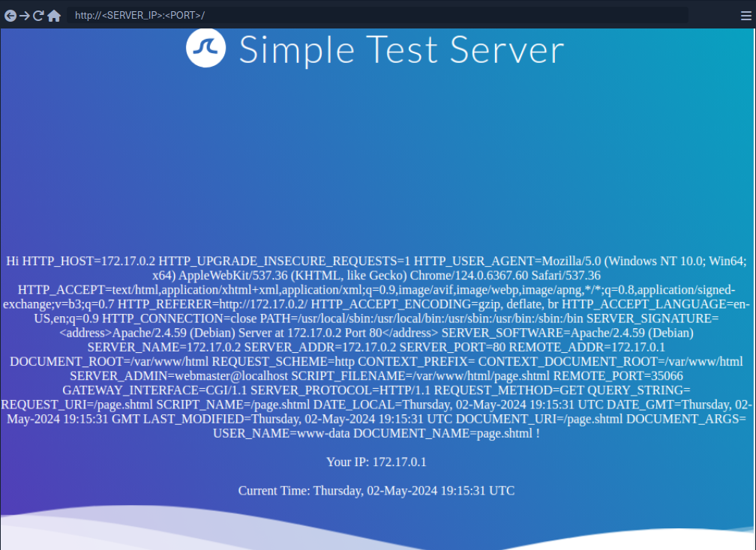756x550 pixels.
Task: Focus the URL address bar
Action: 375,16
